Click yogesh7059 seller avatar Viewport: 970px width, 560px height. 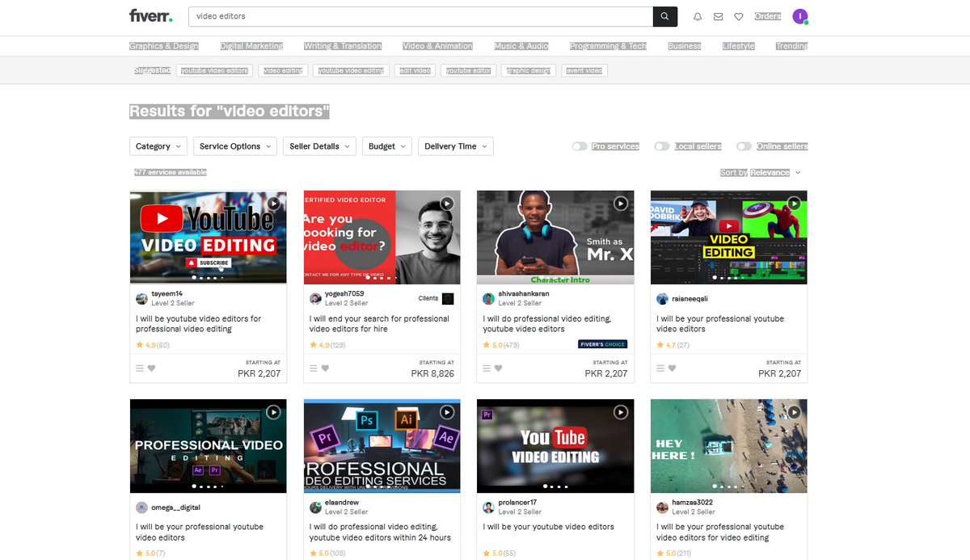(x=315, y=299)
